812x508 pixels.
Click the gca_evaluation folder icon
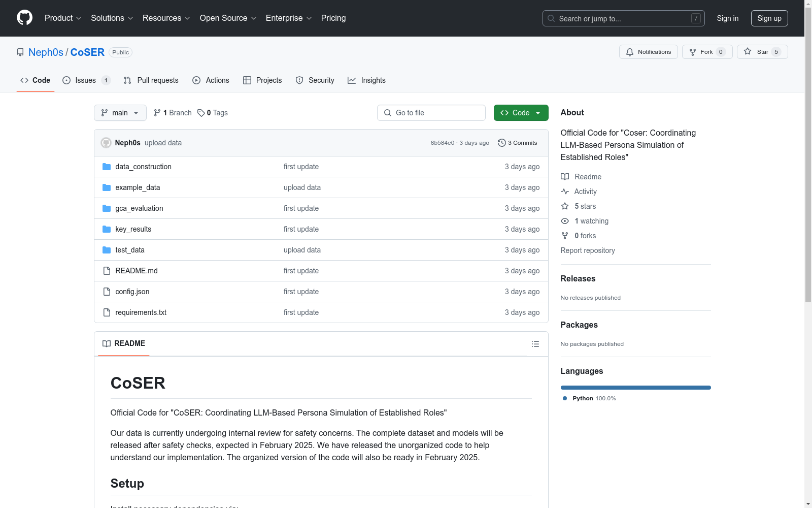(107, 208)
